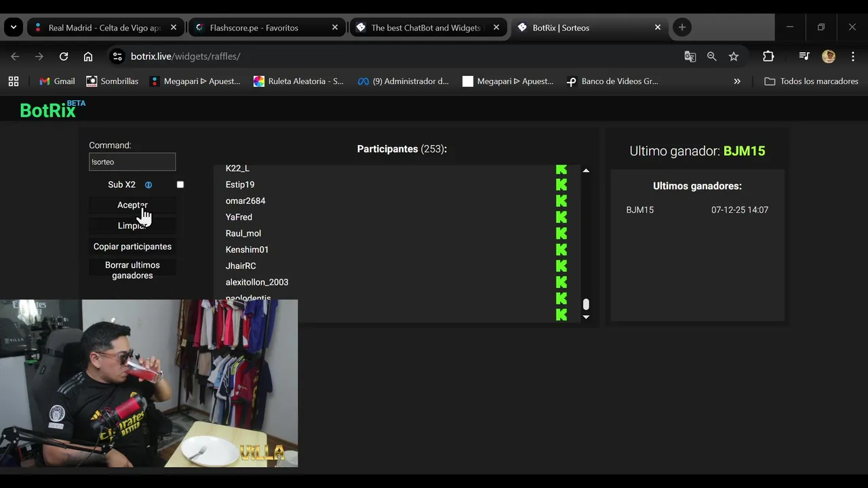Open Google Translate icon in address bar

pyautogui.click(x=690, y=56)
